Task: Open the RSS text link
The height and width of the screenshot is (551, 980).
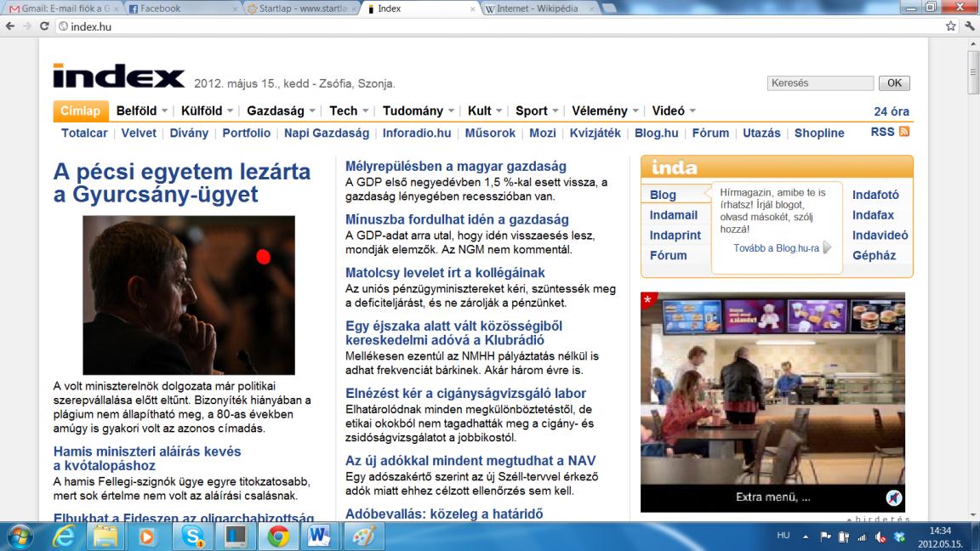Action: pos(882,133)
